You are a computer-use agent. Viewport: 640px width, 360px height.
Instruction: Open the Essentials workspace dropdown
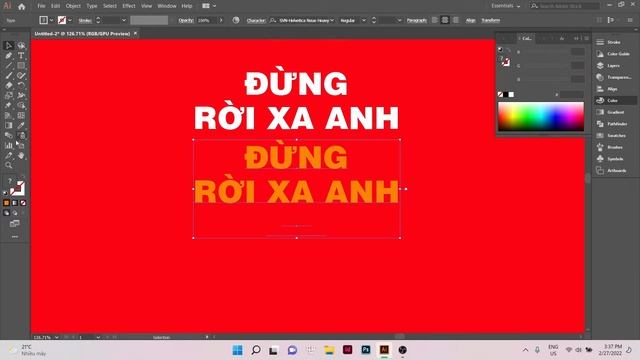[x=506, y=6]
